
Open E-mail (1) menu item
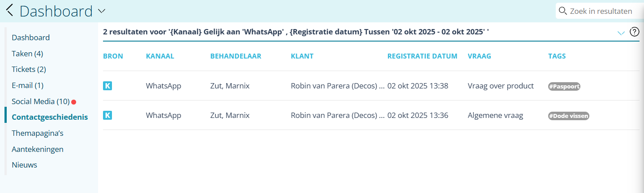27,85
